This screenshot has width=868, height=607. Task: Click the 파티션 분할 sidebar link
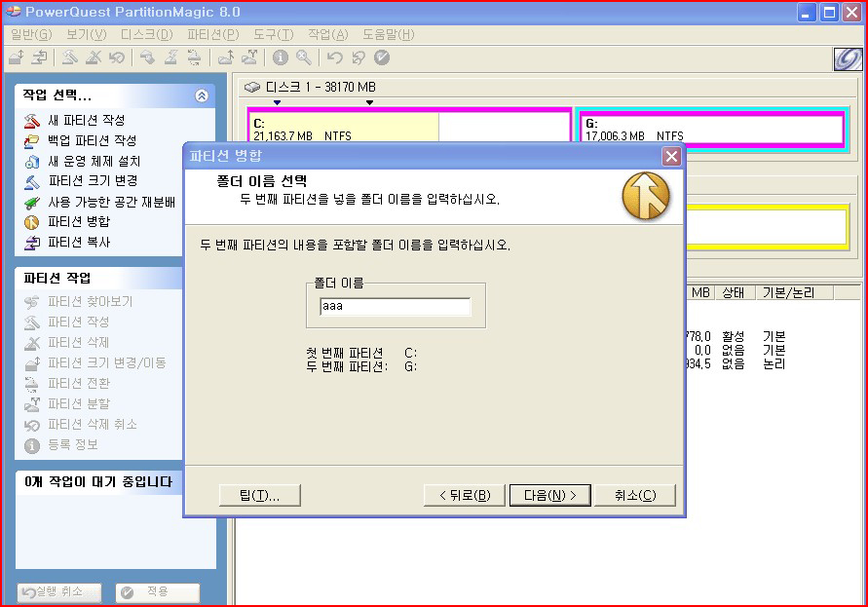[x=79, y=404]
